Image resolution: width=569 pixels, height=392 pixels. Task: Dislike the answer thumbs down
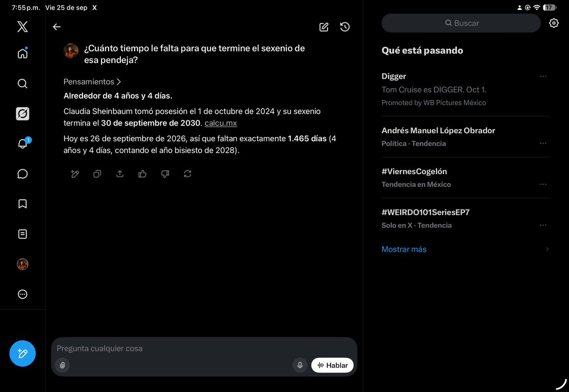tap(165, 174)
